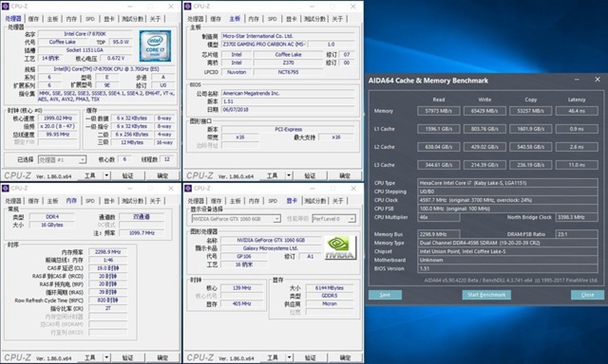Image resolution: width=608 pixels, height=364 pixels.
Task: Open 工具 dropdown arrow in graphics window
Action: [x=289, y=357]
